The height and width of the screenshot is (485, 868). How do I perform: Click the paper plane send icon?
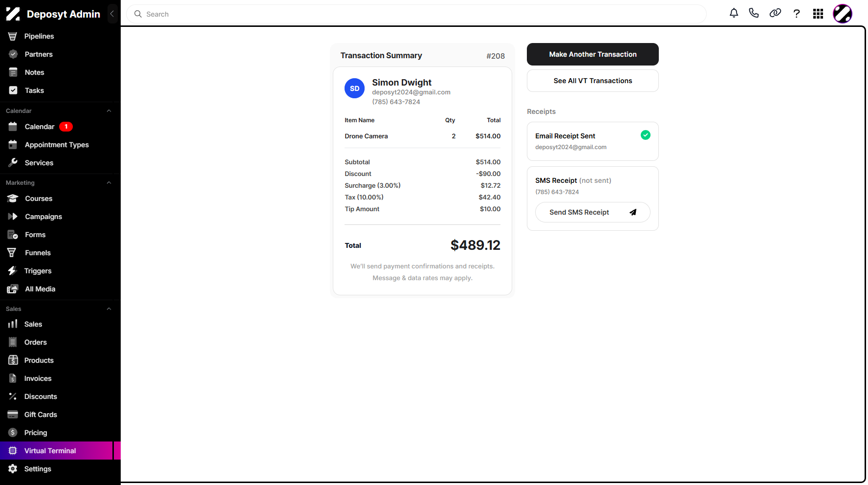click(x=633, y=212)
